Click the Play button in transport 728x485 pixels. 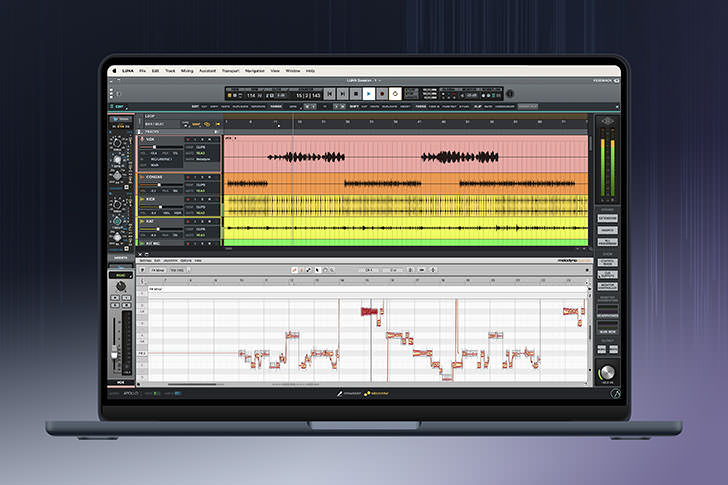pyautogui.click(x=368, y=94)
